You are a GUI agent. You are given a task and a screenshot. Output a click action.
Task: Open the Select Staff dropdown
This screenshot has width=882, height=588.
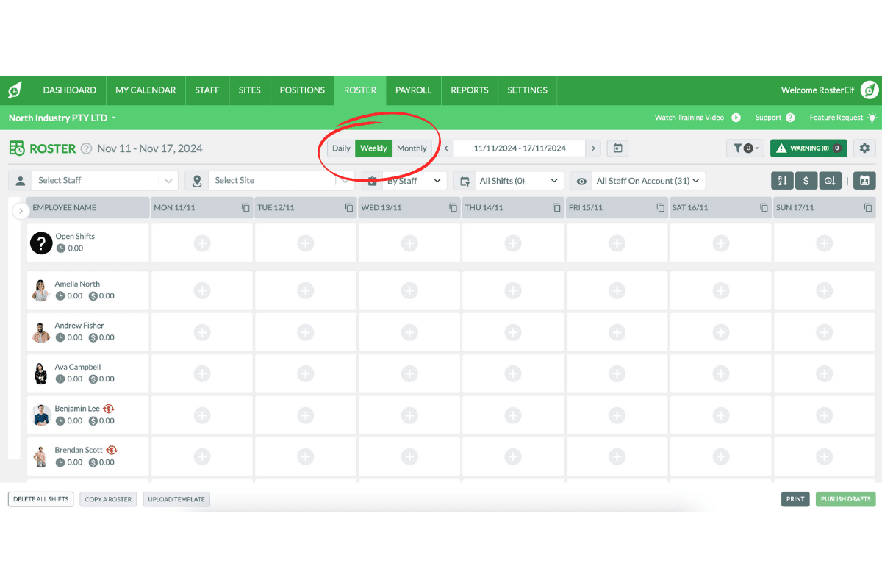point(103,180)
